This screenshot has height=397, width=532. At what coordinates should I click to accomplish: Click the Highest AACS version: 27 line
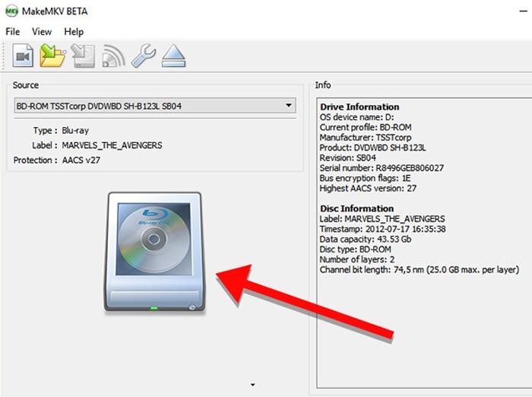pos(368,188)
